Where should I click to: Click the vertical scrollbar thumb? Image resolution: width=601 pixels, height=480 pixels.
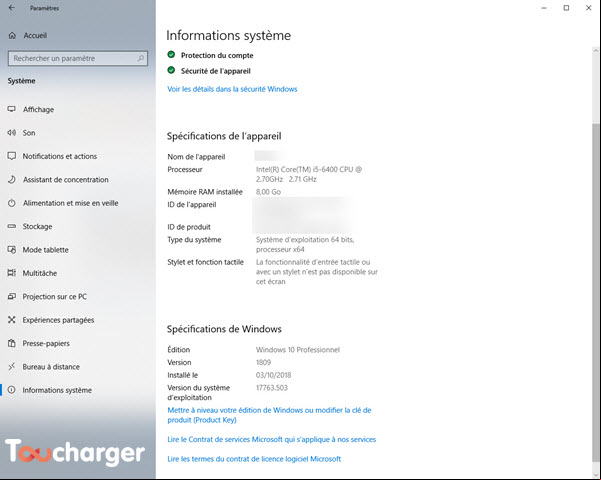coord(596,291)
